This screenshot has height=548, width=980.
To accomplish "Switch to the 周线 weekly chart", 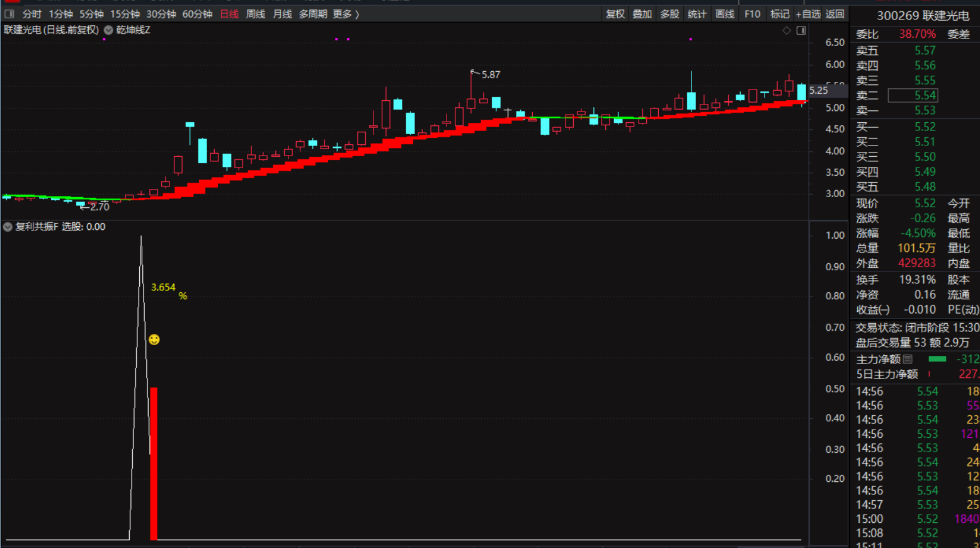I will [x=255, y=14].
